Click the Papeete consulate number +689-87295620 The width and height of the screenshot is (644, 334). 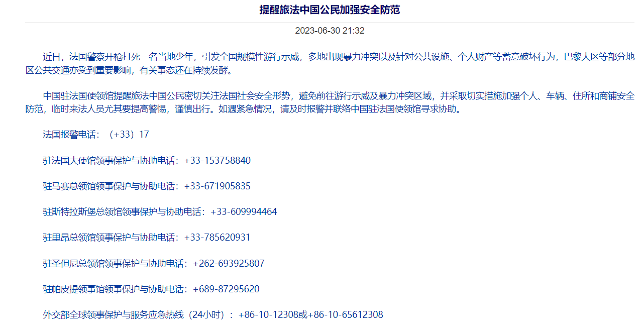226,289
